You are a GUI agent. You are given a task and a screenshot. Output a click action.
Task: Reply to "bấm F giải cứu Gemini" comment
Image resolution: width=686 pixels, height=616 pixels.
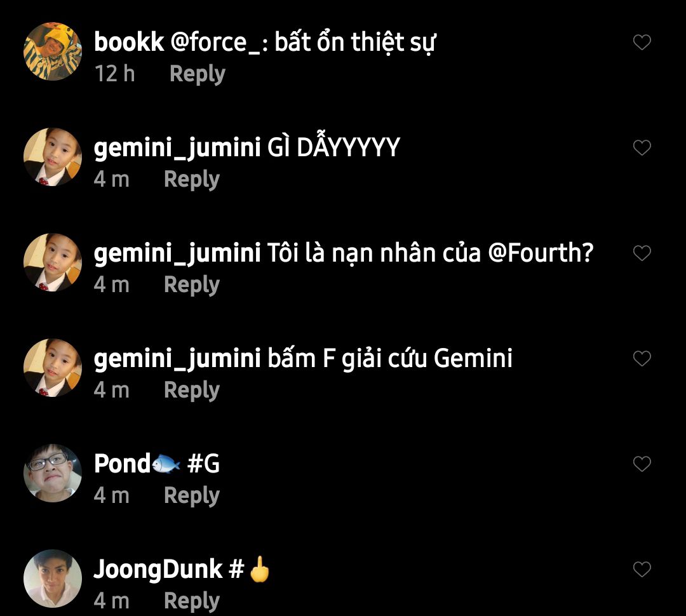(191, 390)
